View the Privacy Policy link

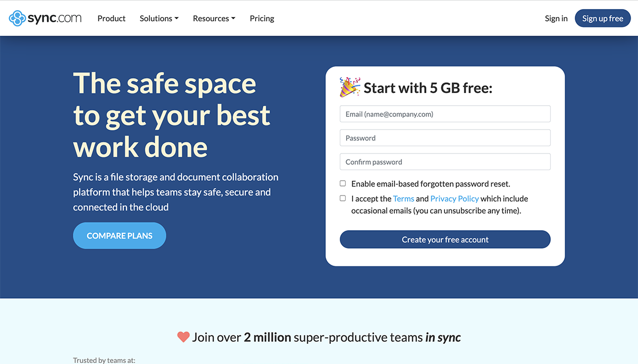454,198
